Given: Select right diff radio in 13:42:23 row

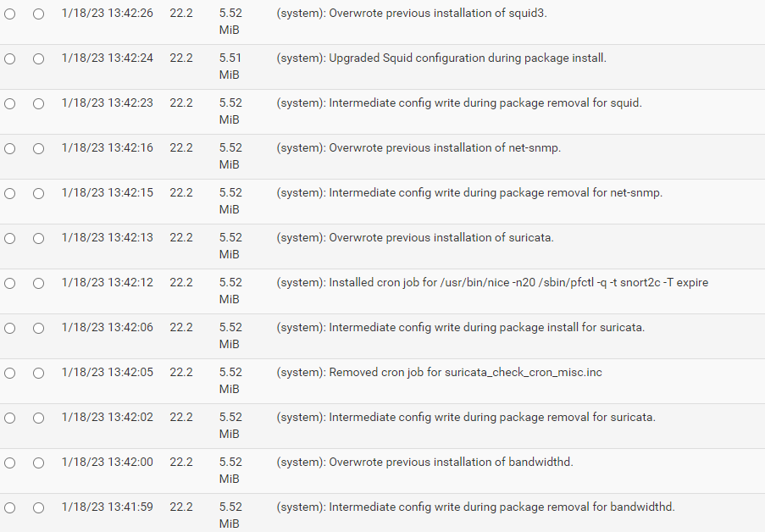Looking at the screenshot, I should click(38, 104).
